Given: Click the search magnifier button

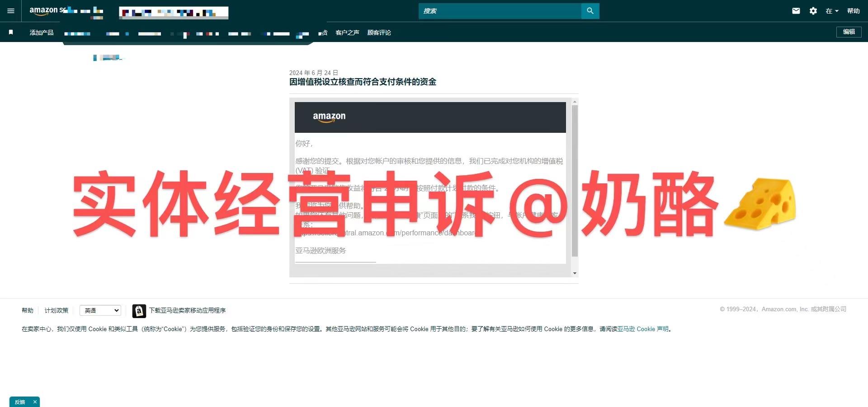Looking at the screenshot, I should click(x=590, y=11).
